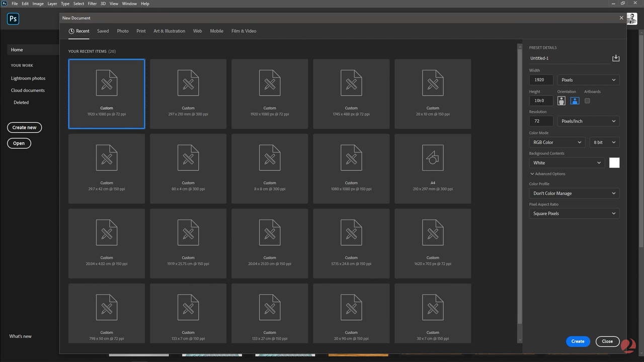The width and height of the screenshot is (644, 362).
Task: Click the Untitled-1 document name field
Action: tap(570, 58)
